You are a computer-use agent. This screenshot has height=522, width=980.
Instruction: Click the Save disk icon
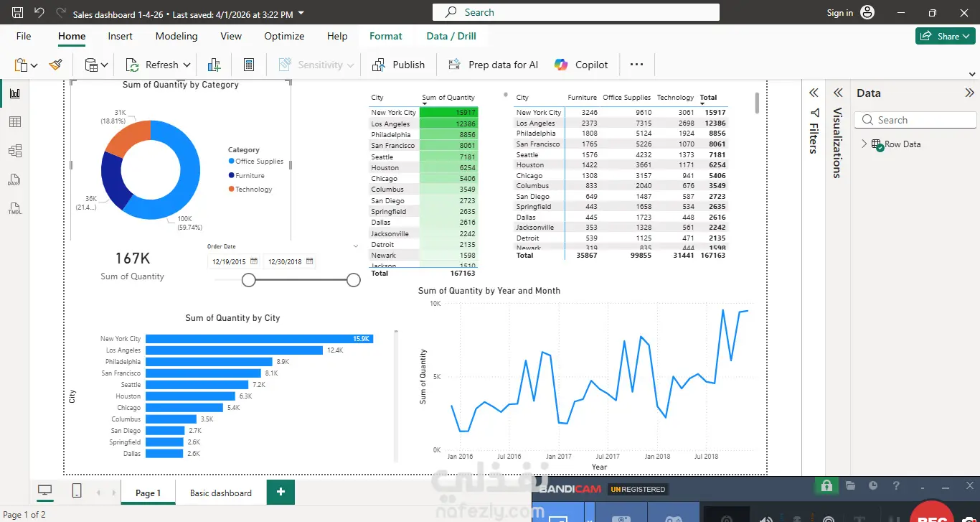point(18,13)
